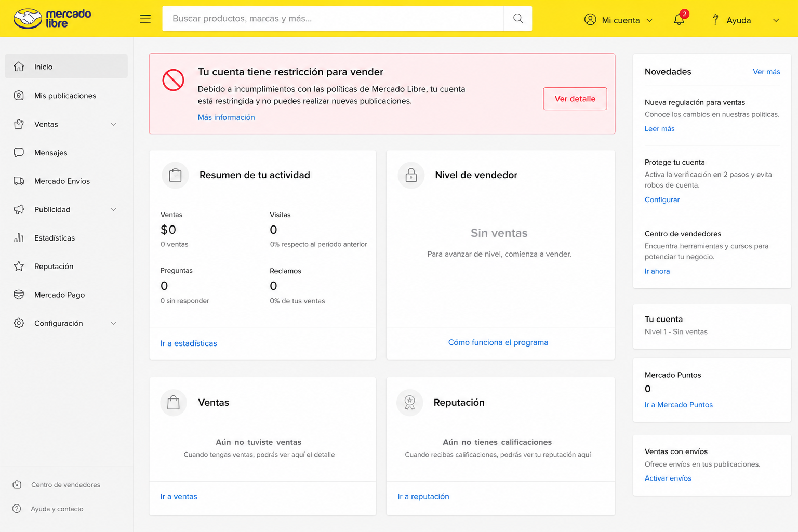Click the search magnifier icon
Image resolution: width=798 pixels, height=532 pixels.
tap(518, 19)
